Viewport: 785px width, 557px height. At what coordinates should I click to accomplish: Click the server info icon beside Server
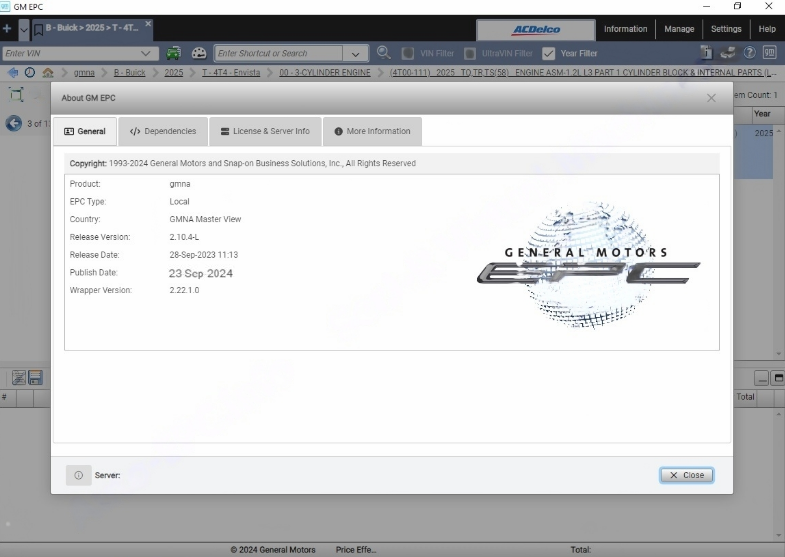(x=79, y=475)
